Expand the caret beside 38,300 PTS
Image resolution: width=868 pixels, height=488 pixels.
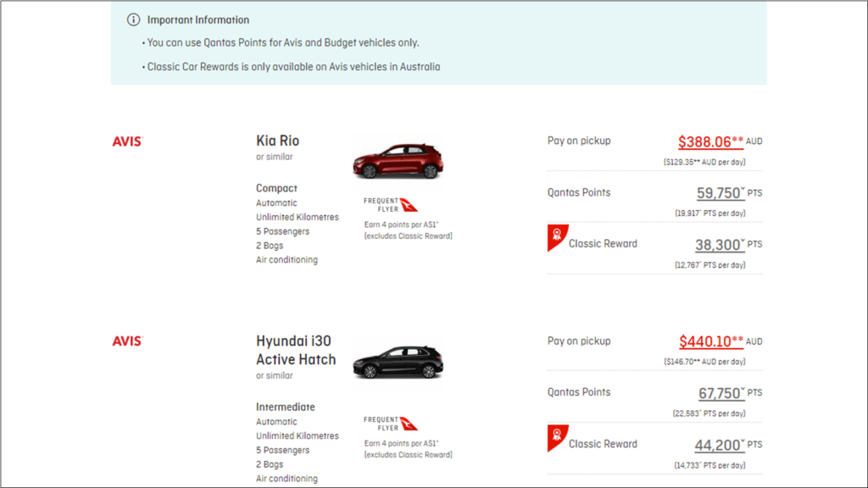click(743, 241)
